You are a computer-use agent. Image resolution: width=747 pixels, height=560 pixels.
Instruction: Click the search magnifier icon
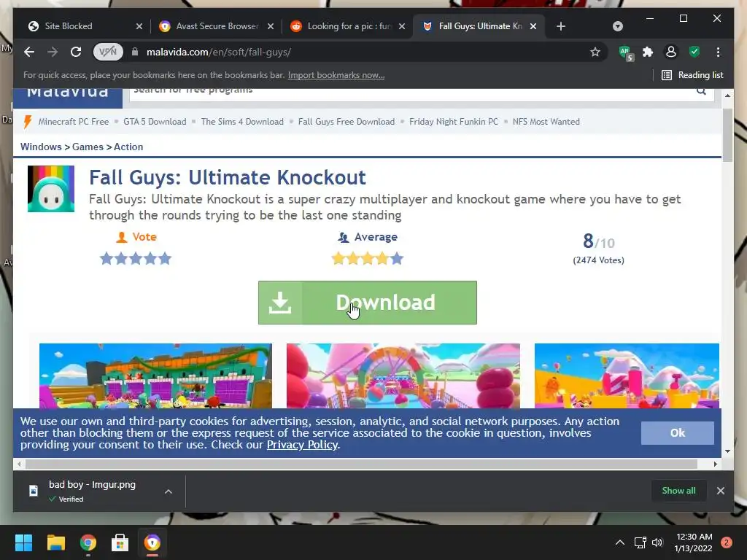(701, 92)
